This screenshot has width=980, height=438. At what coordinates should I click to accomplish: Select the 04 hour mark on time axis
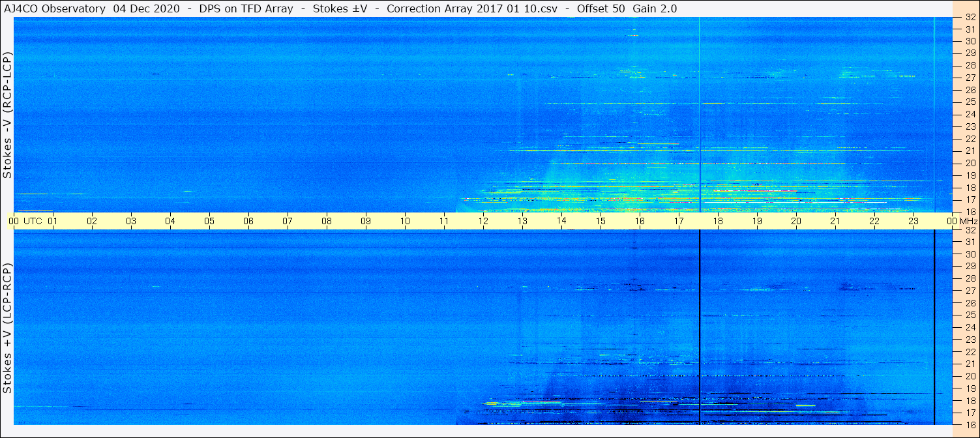170,221
